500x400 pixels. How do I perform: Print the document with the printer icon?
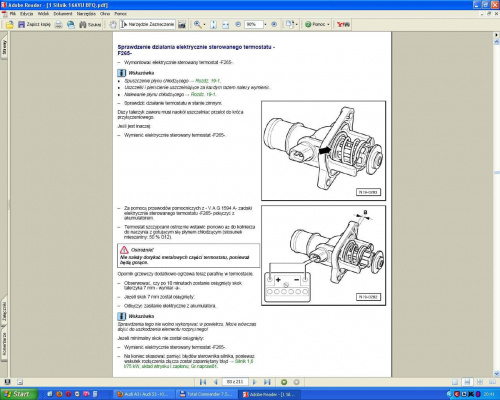click(x=59, y=24)
